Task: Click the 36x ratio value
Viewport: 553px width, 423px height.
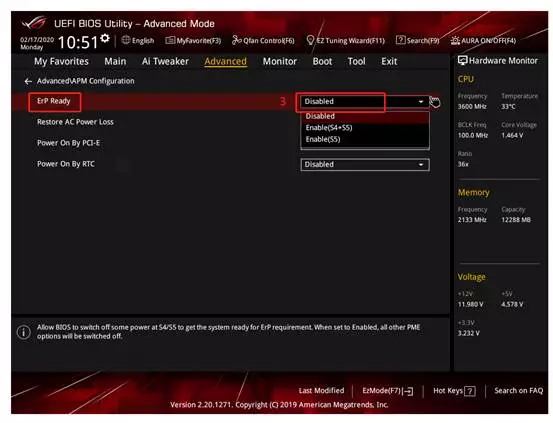Action: pyautogui.click(x=463, y=164)
